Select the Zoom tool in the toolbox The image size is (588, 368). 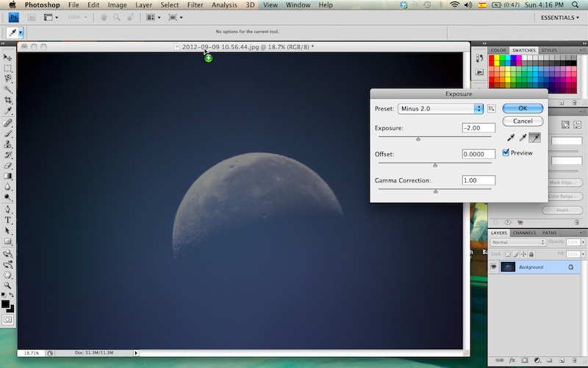[x=8, y=285]
